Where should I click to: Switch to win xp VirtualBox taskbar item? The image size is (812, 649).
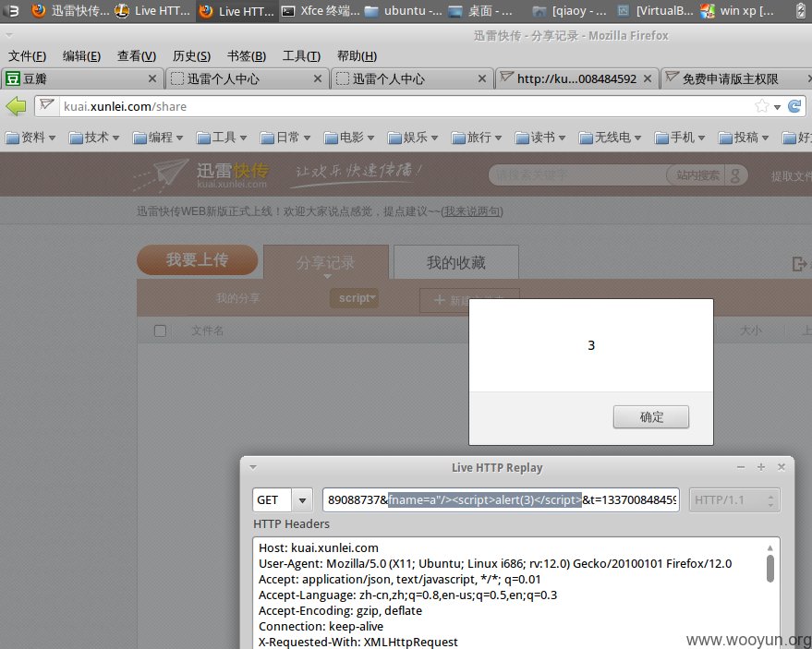pos(737,11)
